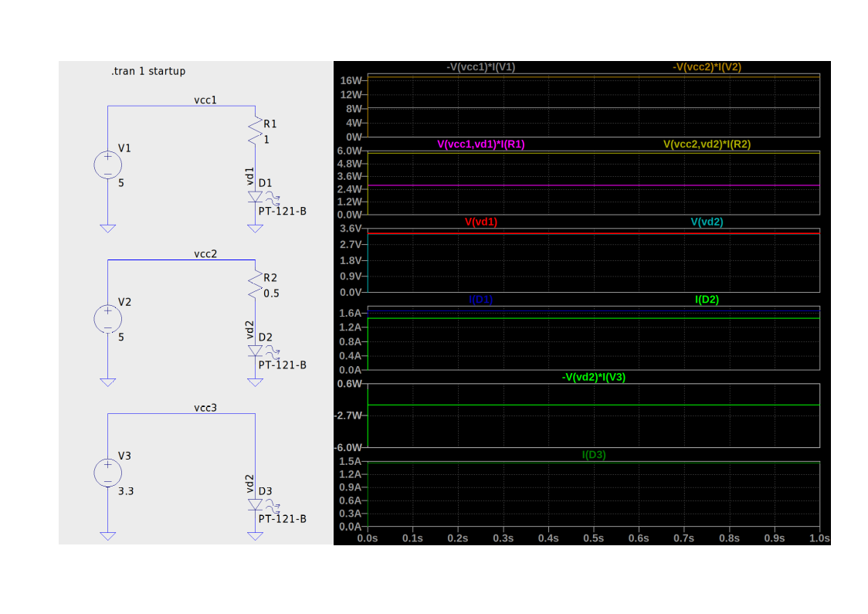This screenshot has height=614, width=868.
Task: Click the vd1 net label
Action: coord(249,176)
